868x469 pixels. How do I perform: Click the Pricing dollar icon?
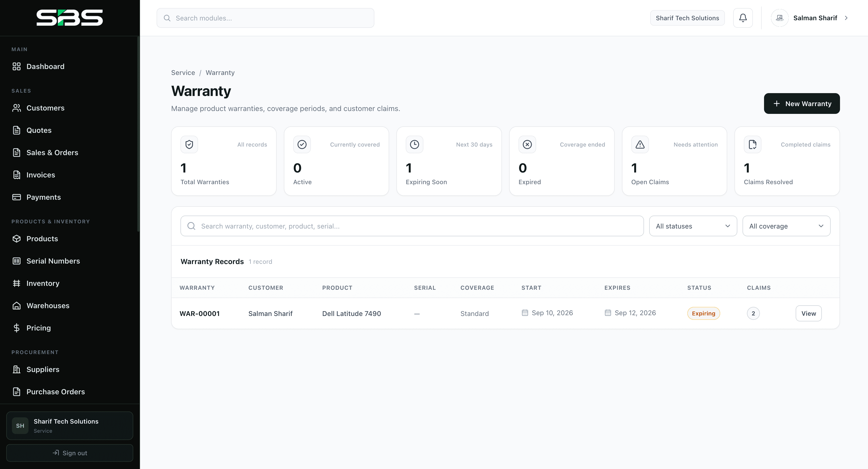click(x=17, y=328)
